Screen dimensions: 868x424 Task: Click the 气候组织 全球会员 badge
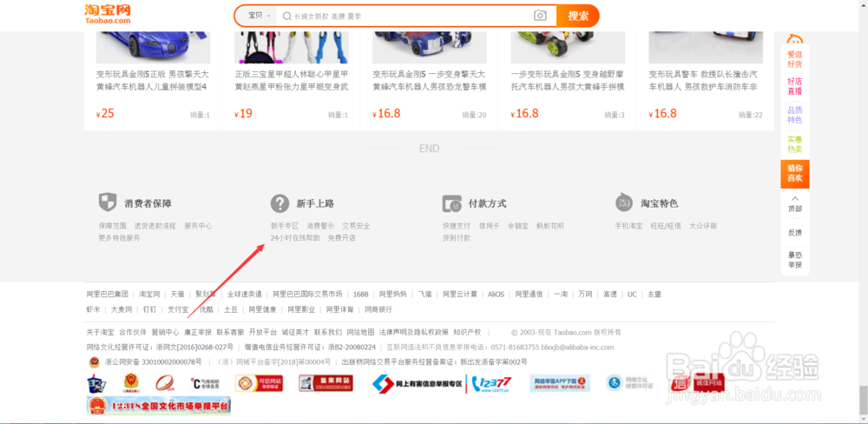point(204,383)
